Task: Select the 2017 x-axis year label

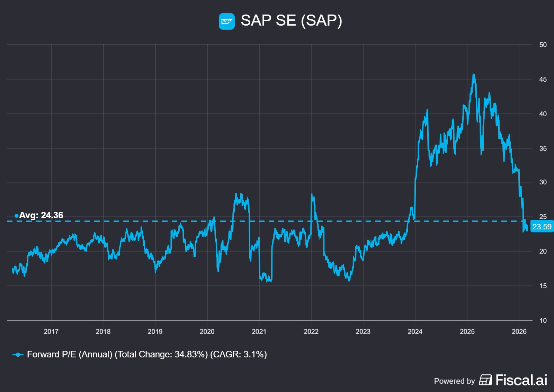Action: click(51, 331)
